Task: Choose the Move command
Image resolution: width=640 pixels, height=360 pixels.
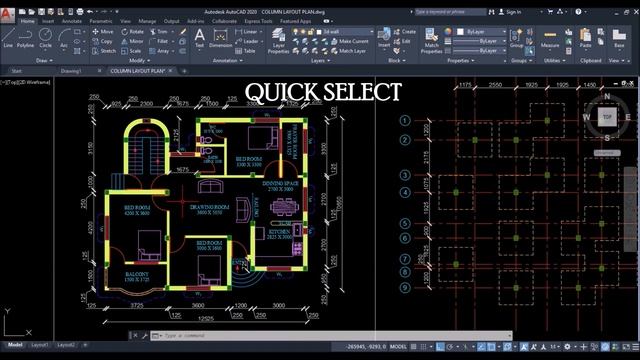Action: (x=103, y=31)
